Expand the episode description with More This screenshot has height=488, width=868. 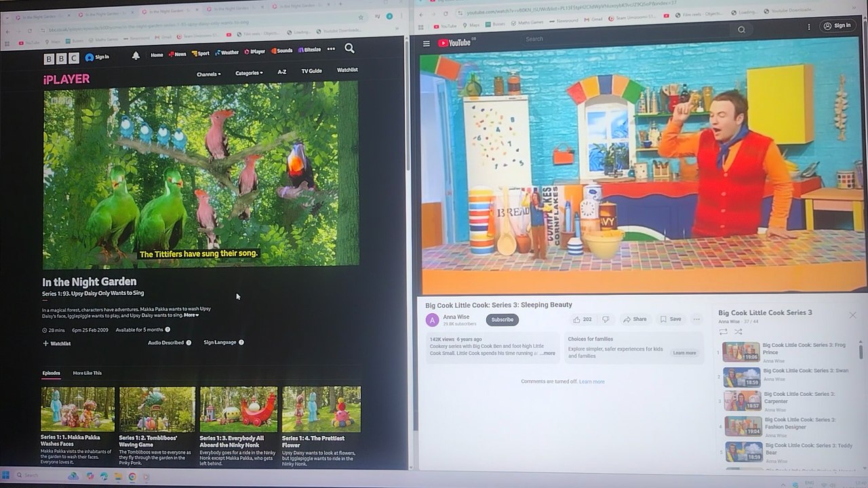(x=191, y=315)
